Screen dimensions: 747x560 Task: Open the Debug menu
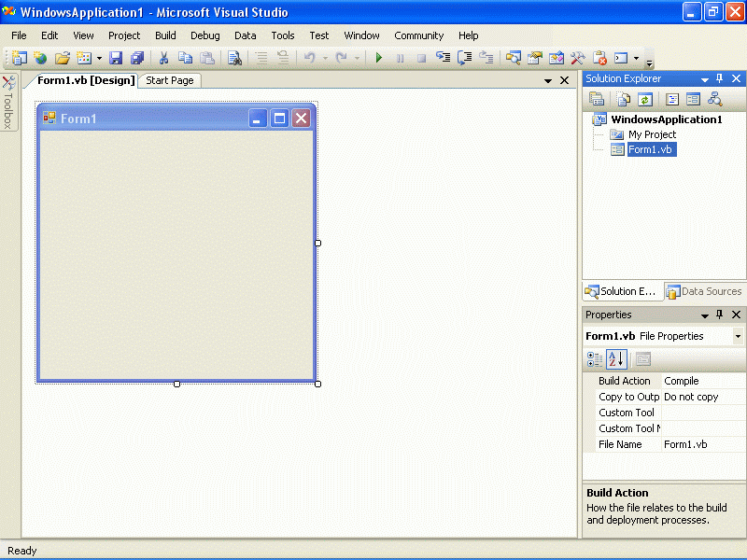pos(205,35)
